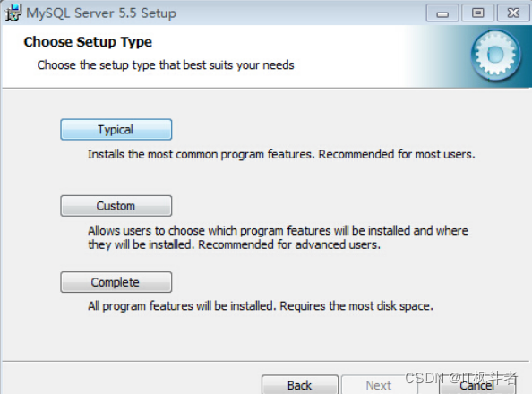Click the 'All program features' description line
The image size is (532, 394).
click(x=261, y=306)
